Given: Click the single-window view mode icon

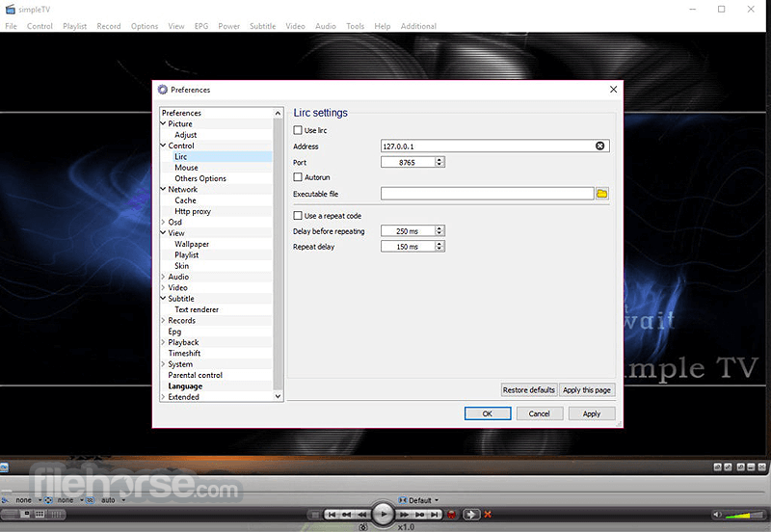Looking at the screenshot, I should [x=27, y=515].
